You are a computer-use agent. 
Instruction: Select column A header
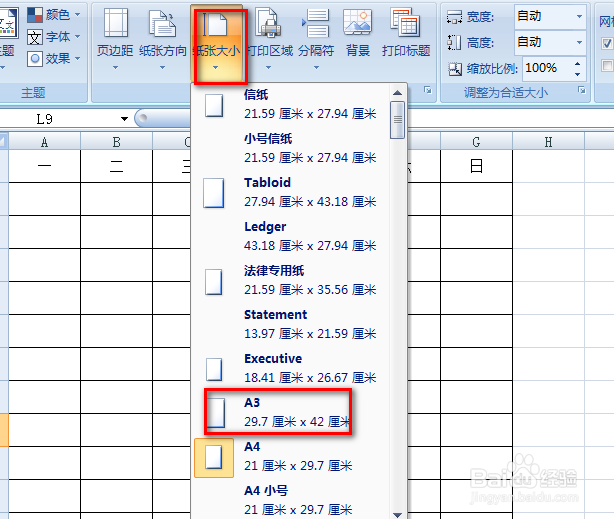45,141
